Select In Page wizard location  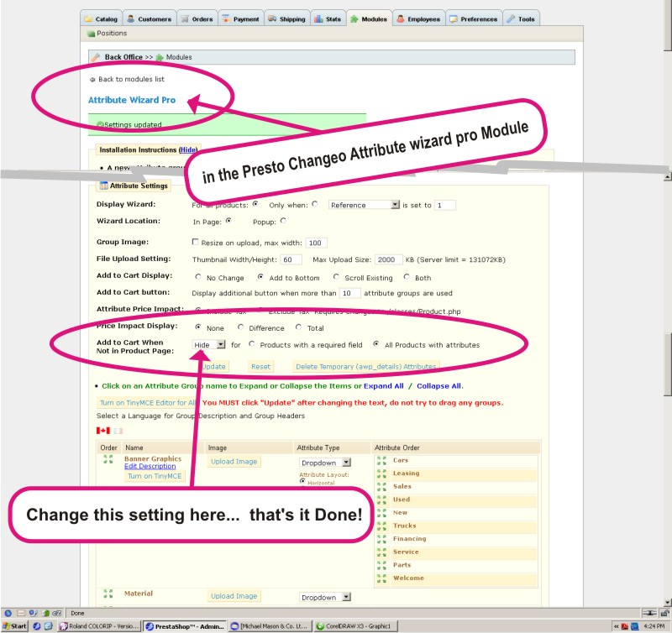pyautogui.click(x=228, y=221)
